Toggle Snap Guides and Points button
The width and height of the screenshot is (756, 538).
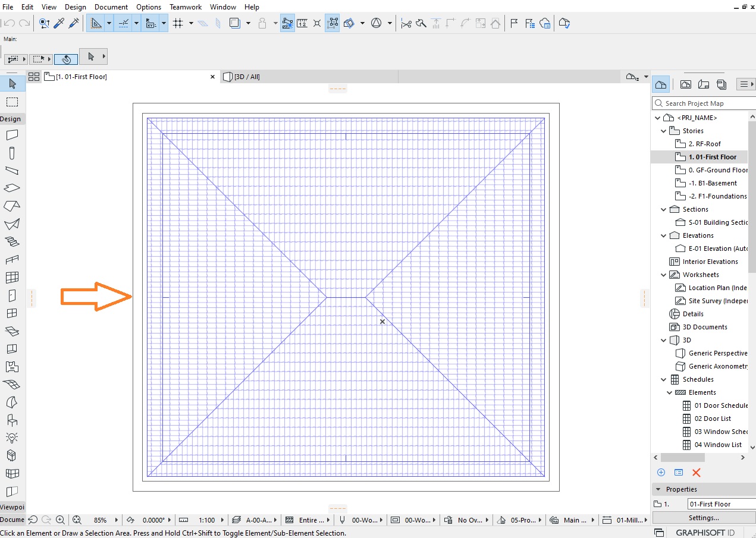[124, 23]
